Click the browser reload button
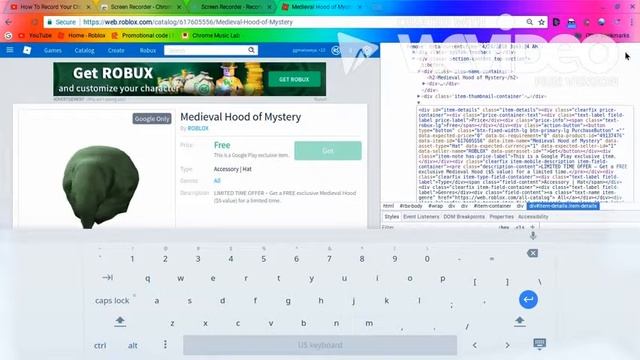 [x=34, y=22]
